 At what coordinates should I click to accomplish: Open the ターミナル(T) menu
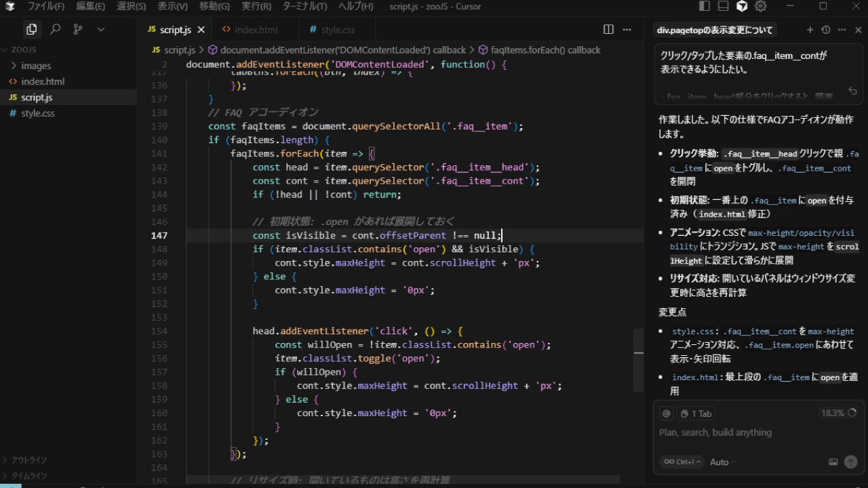coord(304,6)
